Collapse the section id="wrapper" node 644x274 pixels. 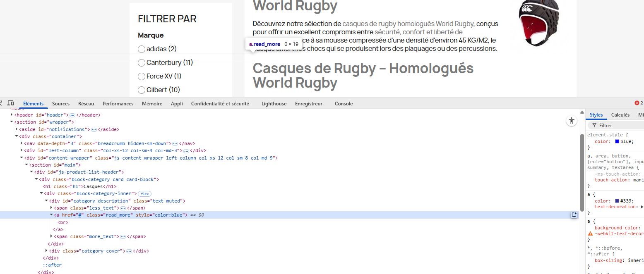pos(12,122)
